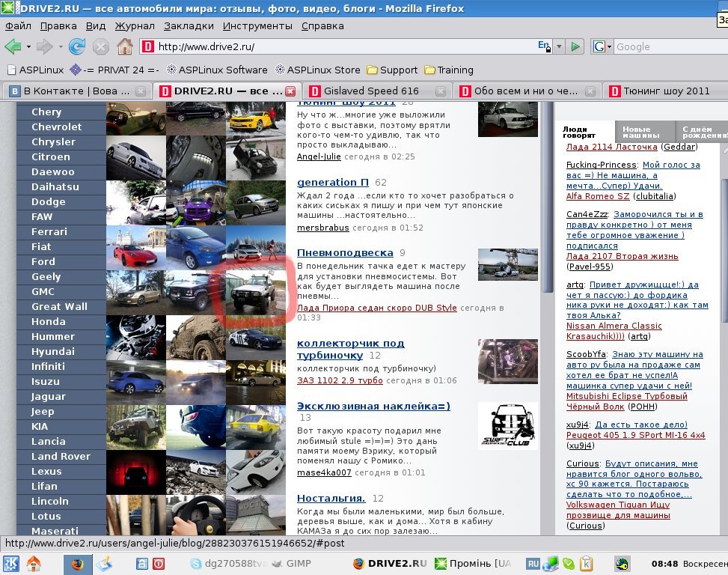Open the generation П blog post
Viewport: 728px width, 575px height.
[x=333, y=182]
